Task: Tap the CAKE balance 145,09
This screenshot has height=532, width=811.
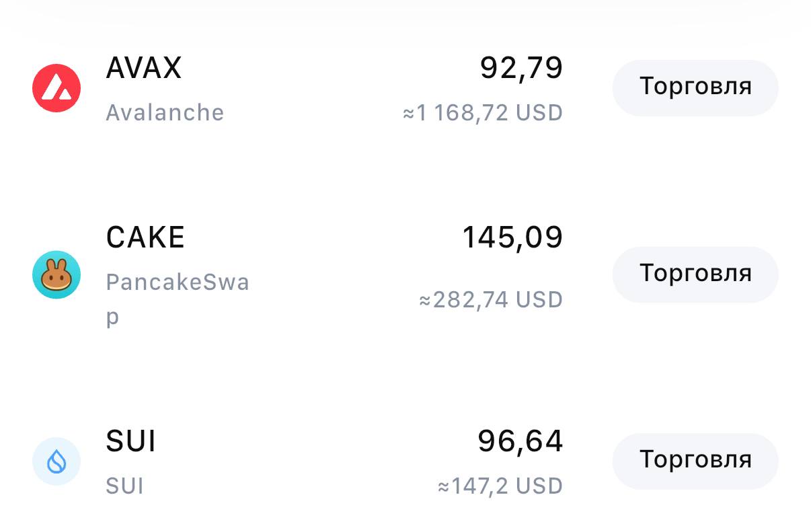Action: tap(512, 237)
